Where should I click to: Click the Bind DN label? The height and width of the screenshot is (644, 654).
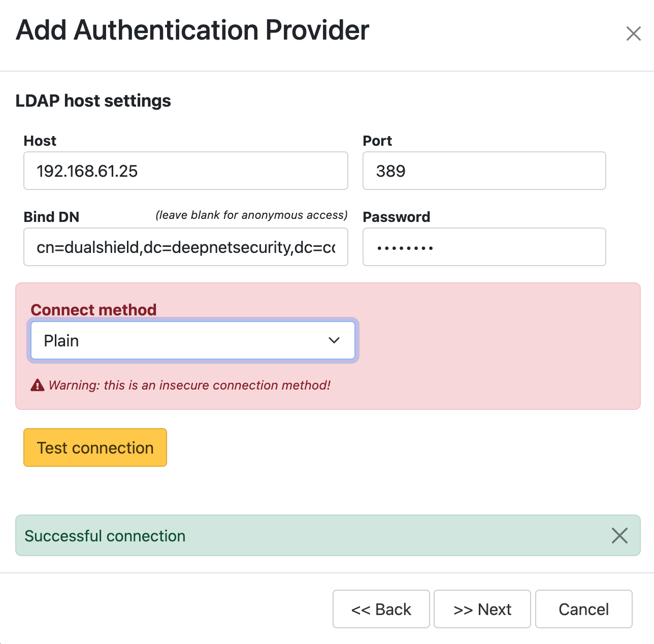coord(51,217)
